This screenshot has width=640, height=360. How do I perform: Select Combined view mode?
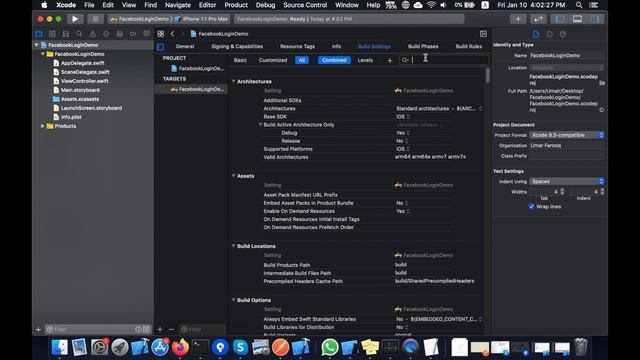334,60
